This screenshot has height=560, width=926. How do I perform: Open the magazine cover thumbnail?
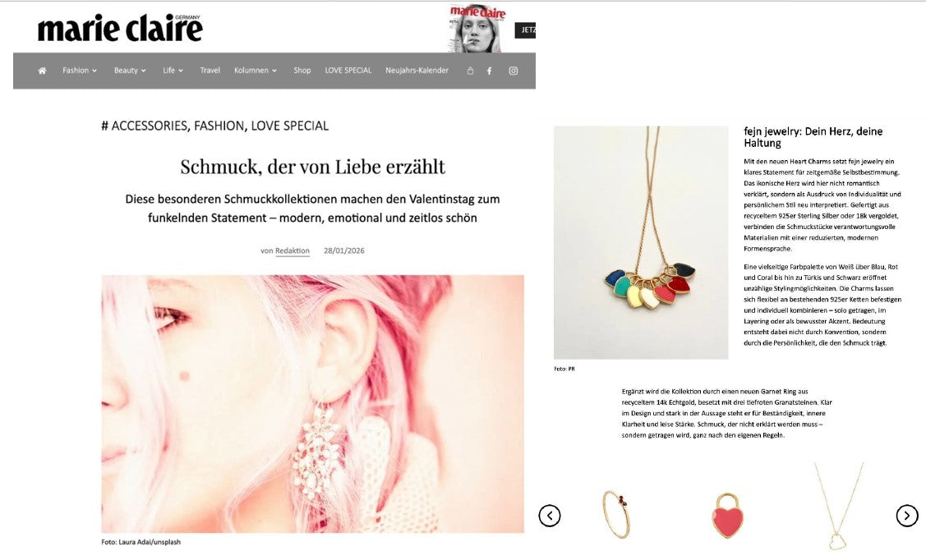[x=477, y=28]
